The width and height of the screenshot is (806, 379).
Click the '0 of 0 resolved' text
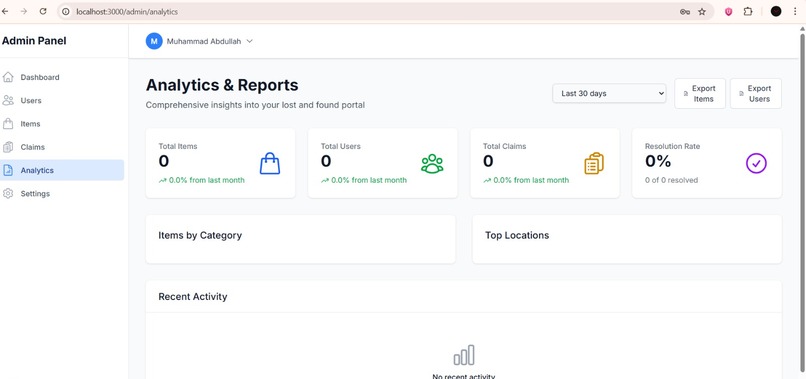pos(671,180)
